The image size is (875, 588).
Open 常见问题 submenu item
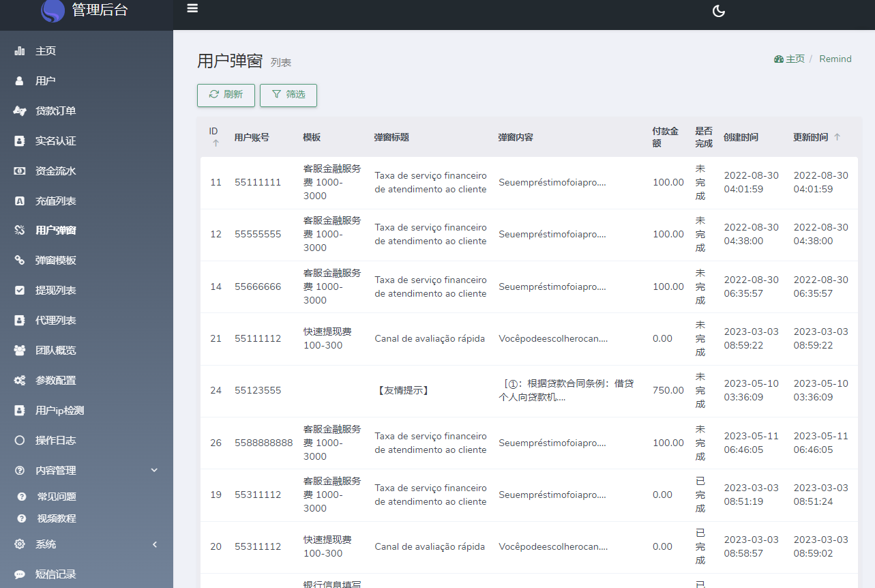click(57, 497)
